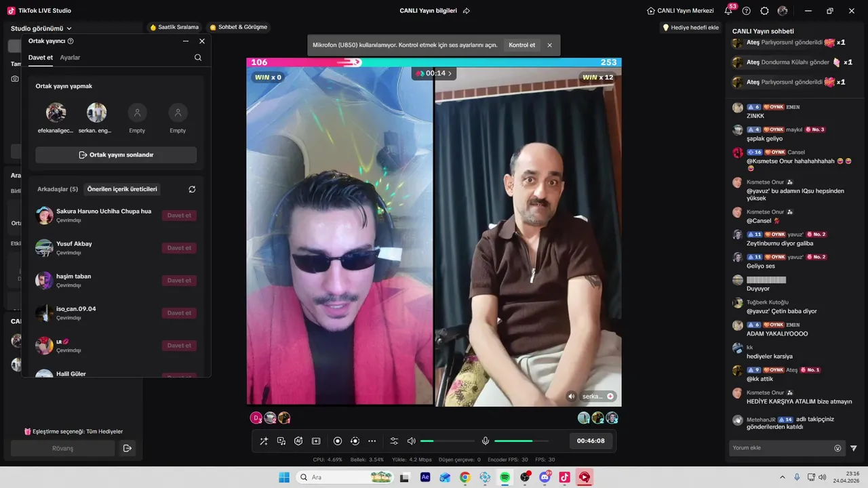Viewport: 868px width, 488px height.
Task: Click chat comment 'ADAM YAKALIYOOOO'
Action: pyautogui.click(x=777, y=334)
